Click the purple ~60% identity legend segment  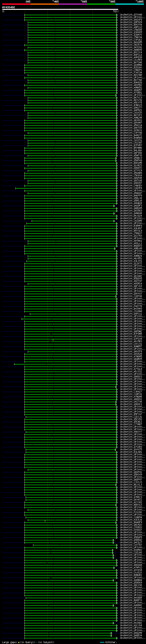73,4
